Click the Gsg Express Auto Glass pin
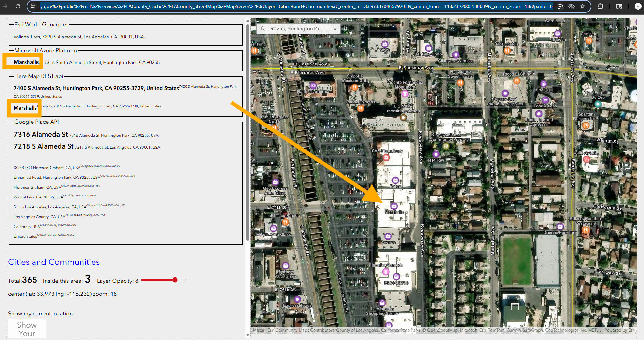 click(x=275, y=182)
